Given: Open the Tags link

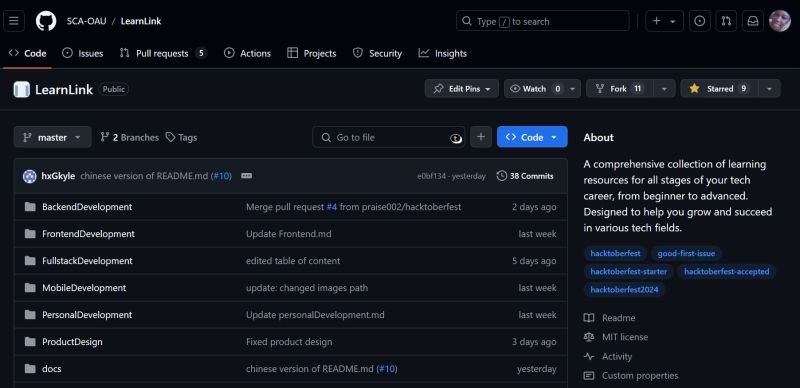Looking at the screenshot, I should [182, 137].
